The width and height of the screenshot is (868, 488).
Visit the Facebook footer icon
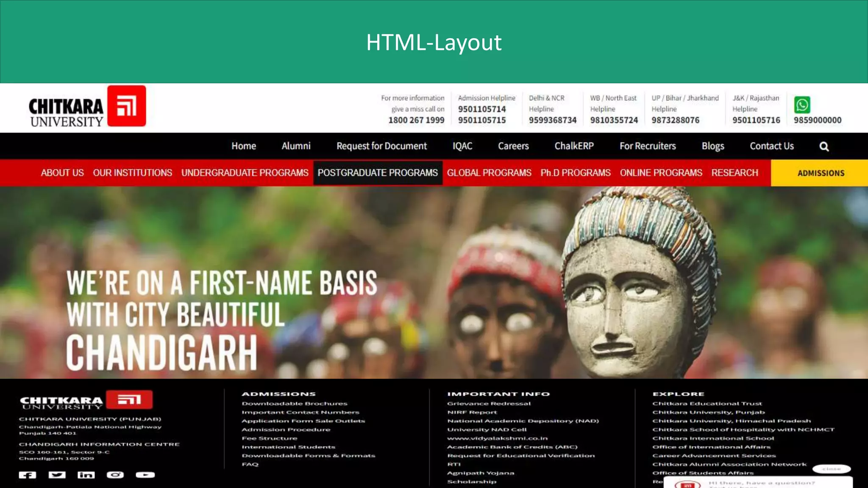pos(28,475)
